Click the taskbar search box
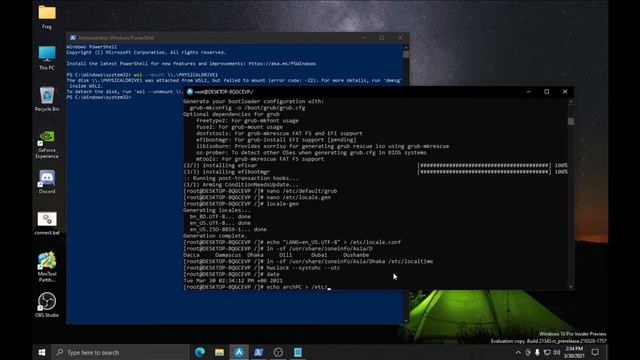The image size is (640, 360). pyautogui.click(x=120, y=352)
